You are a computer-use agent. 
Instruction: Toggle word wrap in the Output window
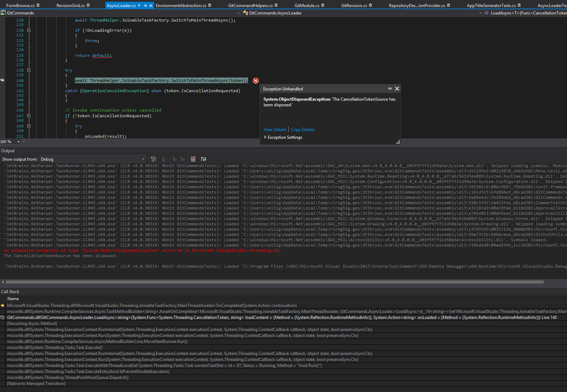(203, 159)
